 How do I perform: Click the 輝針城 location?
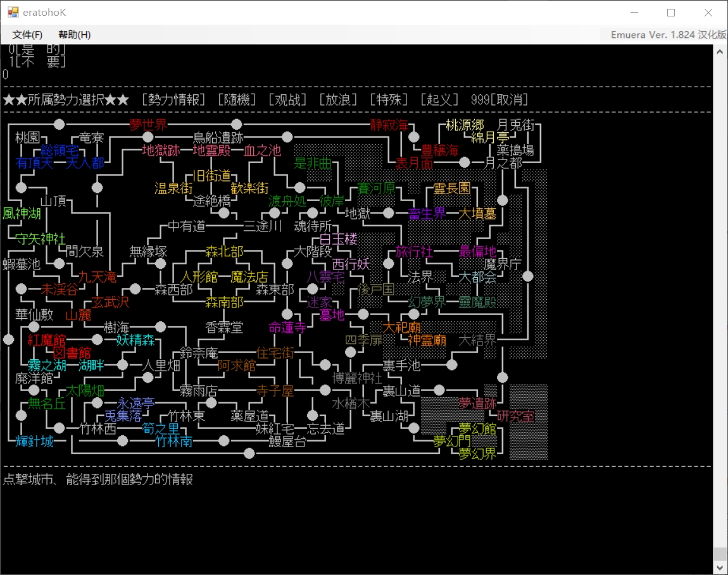pyautogui.click(x=34, y=442)
